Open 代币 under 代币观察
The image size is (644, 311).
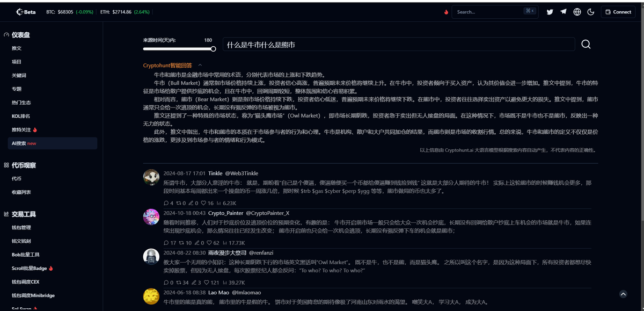(x=17, y=179)
